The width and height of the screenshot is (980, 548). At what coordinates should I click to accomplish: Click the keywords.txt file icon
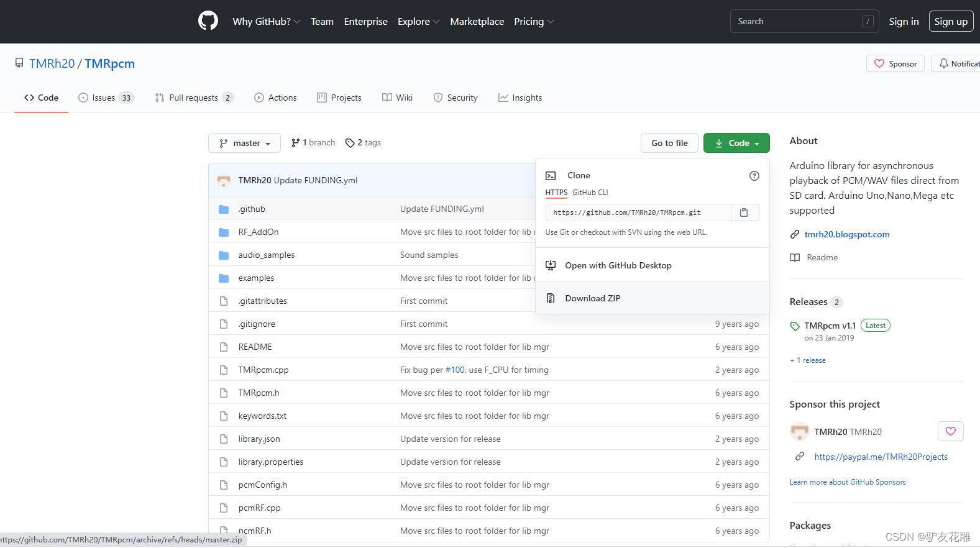(224, 416)
